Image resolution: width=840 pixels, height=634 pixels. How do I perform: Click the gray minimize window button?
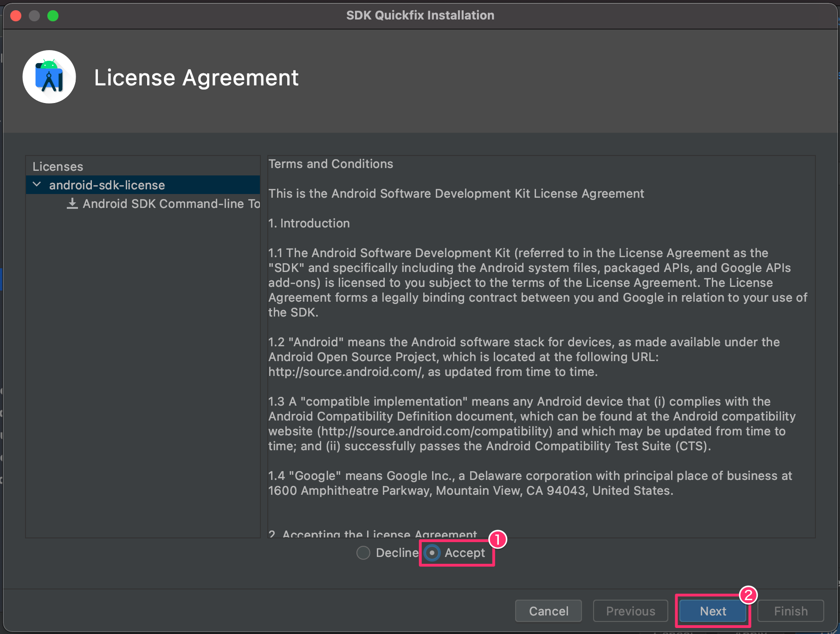[34, 16]
